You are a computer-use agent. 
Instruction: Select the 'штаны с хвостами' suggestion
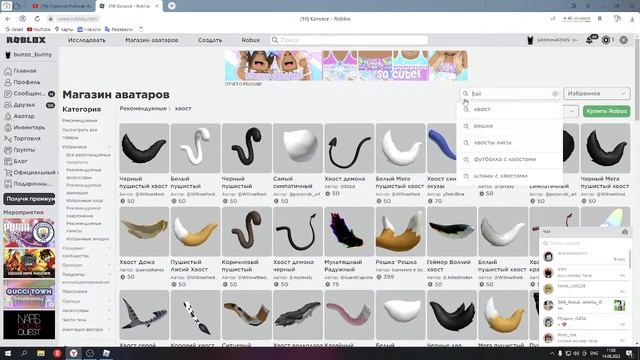[x=509, y=176]
